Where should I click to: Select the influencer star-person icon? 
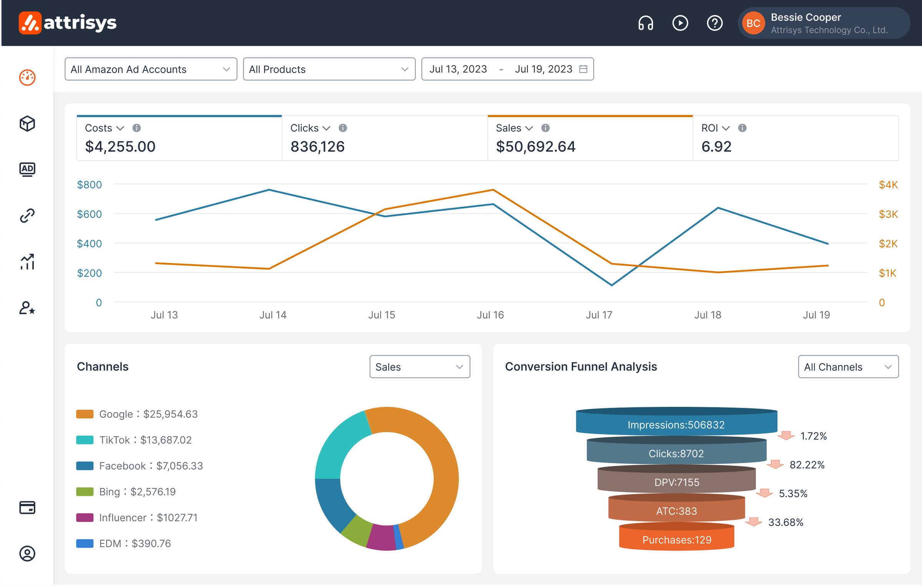click(27, 308)
